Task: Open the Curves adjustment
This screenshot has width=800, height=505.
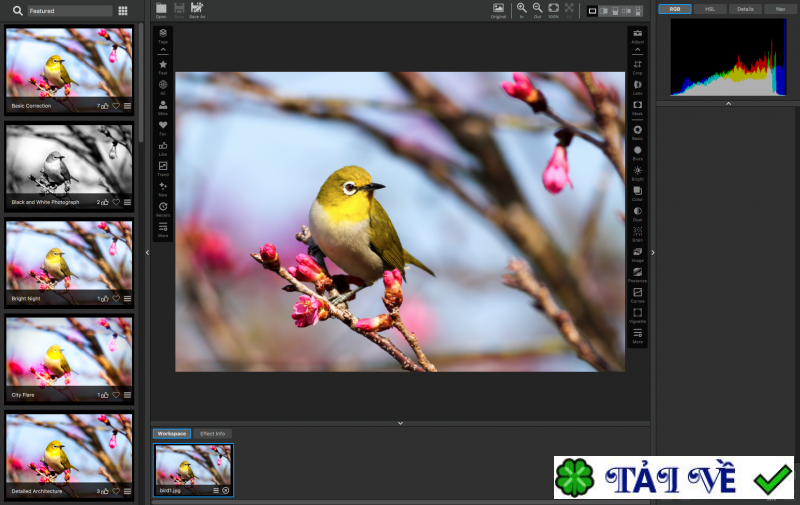Action: tap(637, 293)
